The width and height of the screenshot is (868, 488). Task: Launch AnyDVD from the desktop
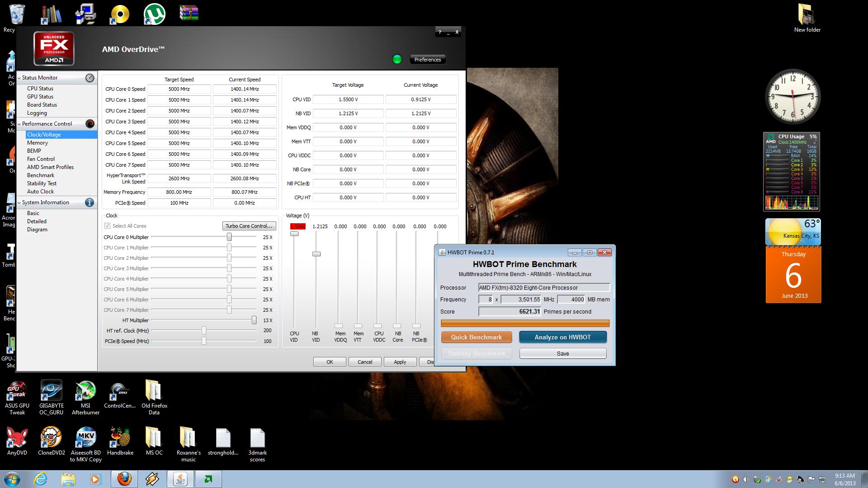click(x=17, y=441)
